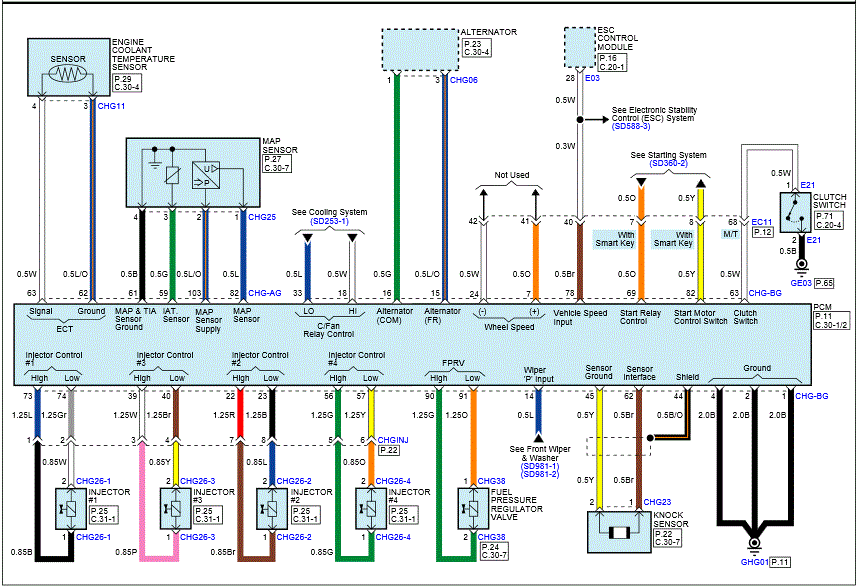Select the MAP sensor component box

190,172
